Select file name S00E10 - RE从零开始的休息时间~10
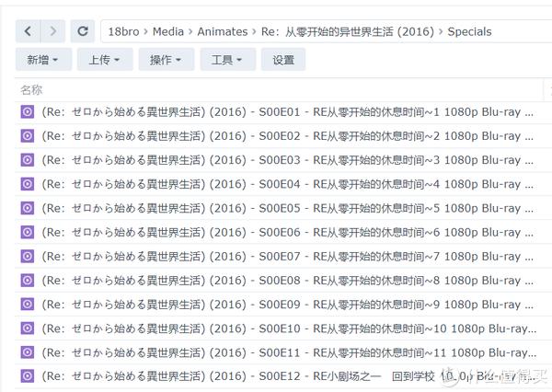 pos(289,329)
